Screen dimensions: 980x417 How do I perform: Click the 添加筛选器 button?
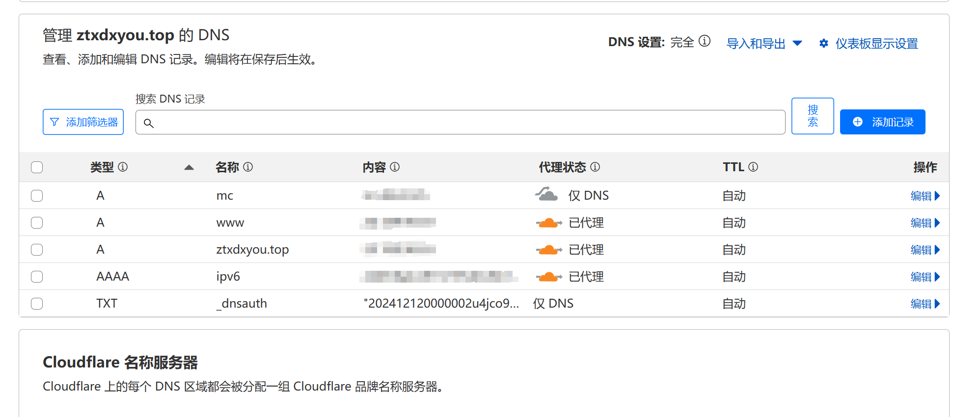point(83,122)
